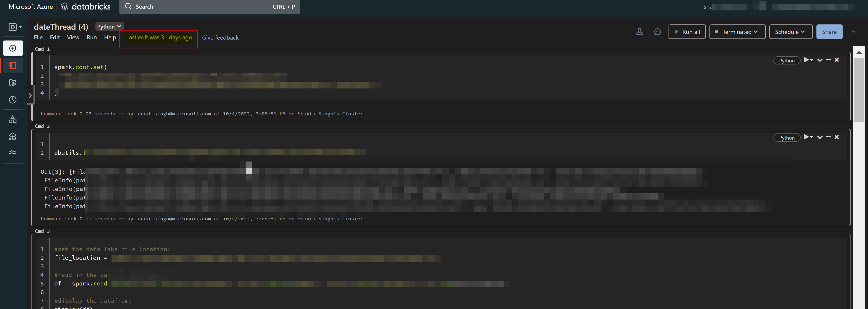Click the Give feedback link

coord(220,38)
